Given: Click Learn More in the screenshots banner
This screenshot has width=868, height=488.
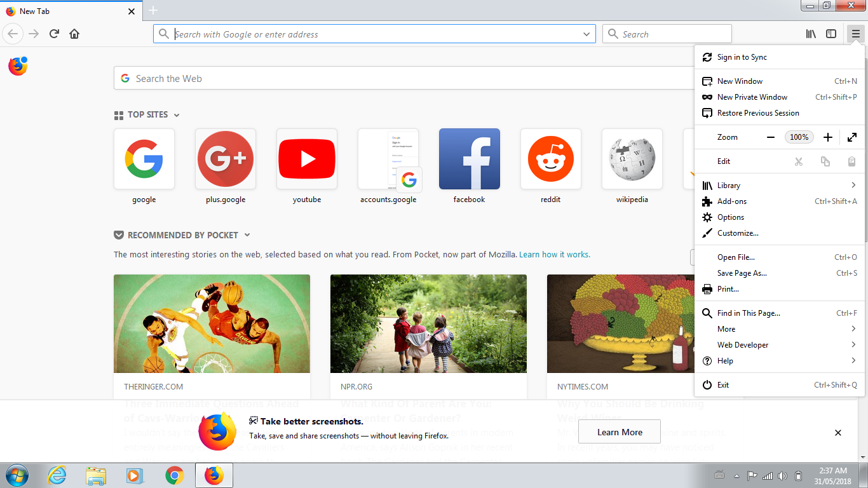Looking at the screenshot, I should tap(620, 432).
